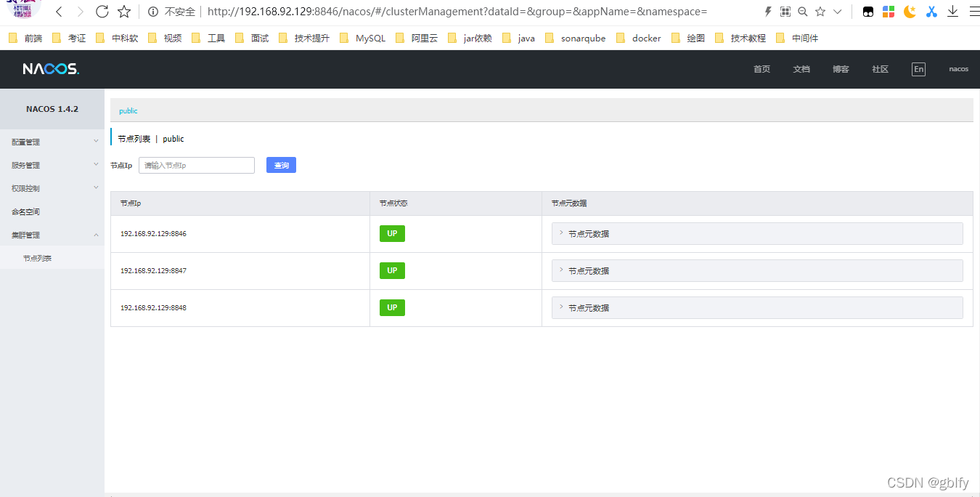Open the 视频 bookmark folder
This screenshot has height=497, width=980.
pyautogui.click(x=165, y=38)
